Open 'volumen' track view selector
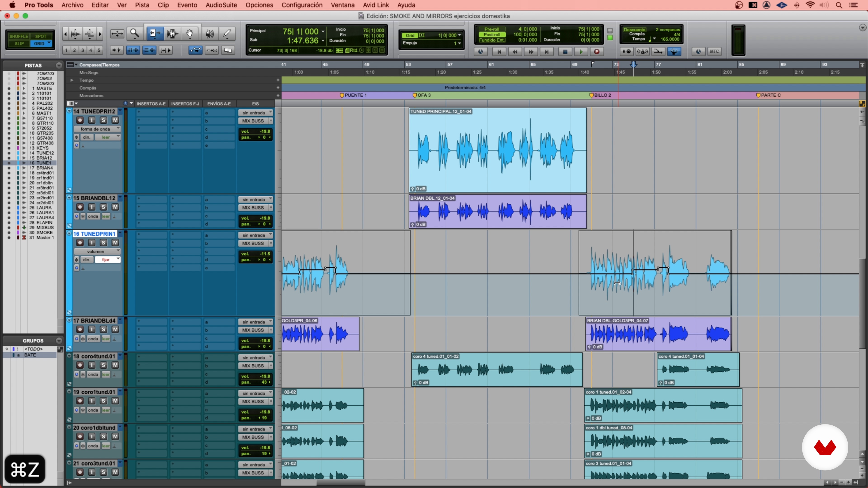Screen dimensions: 868x488 (97, 252)
